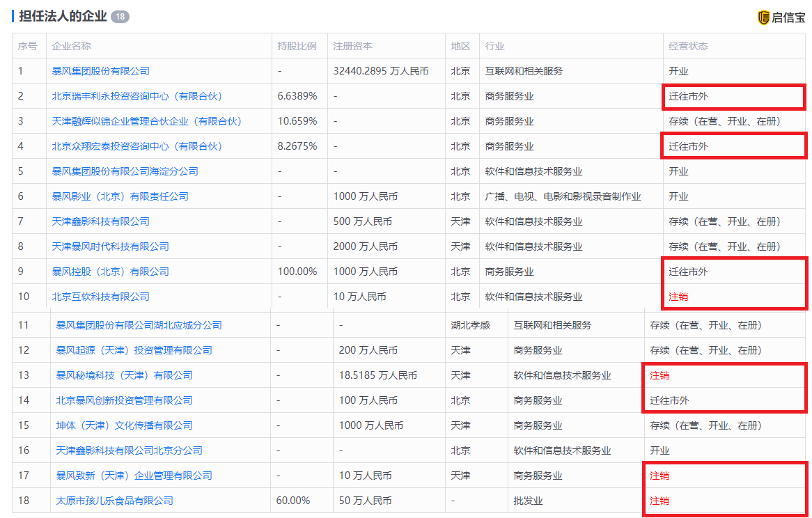Open 坤体（天津）文化传播有限公司 link
812x518 pixels.
coord(124,425)
